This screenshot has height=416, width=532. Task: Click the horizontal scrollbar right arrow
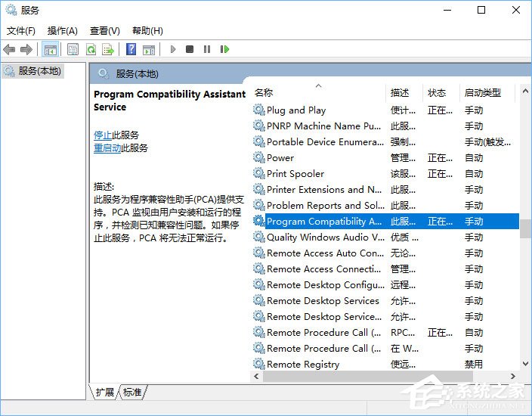512,376
